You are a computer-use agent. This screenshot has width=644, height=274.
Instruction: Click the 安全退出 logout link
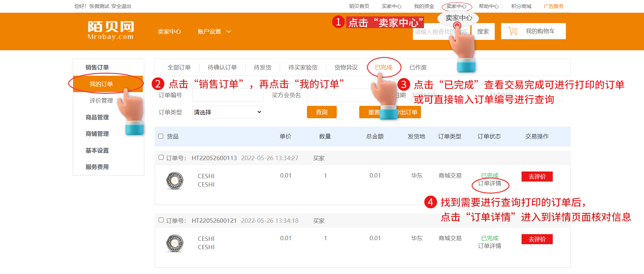(121, 6)
